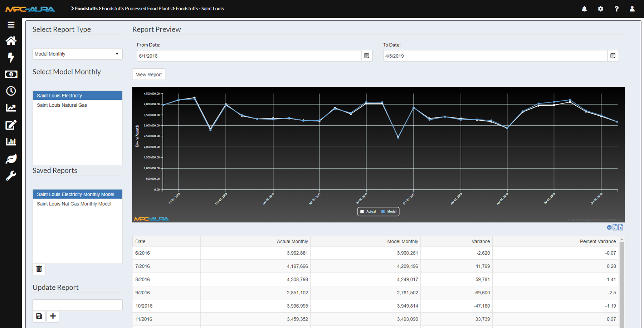Select Saint Louis Natural Gas model
644x328 pixels.
[x=77, y=105]
